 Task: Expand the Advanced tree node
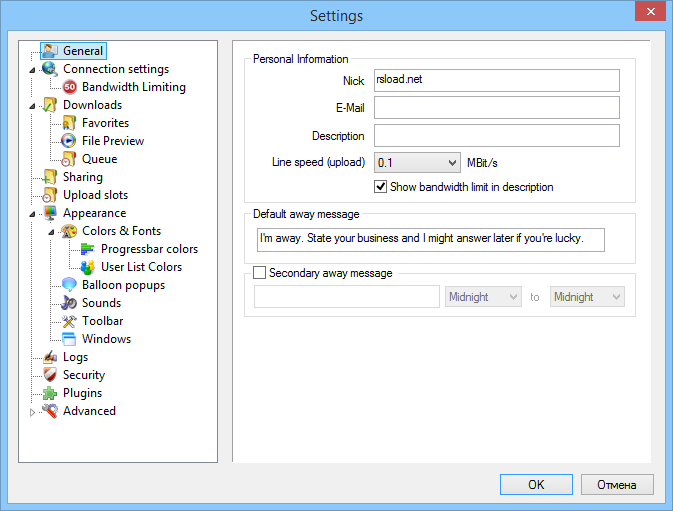[32, 412]
